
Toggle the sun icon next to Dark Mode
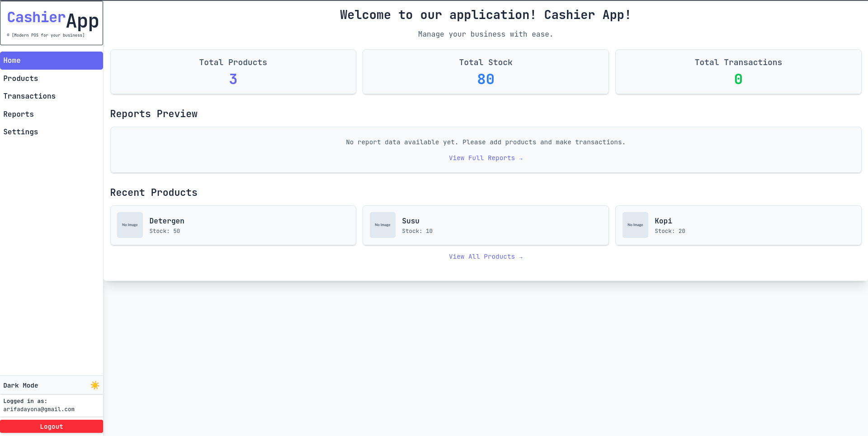(x=95, y=385)
